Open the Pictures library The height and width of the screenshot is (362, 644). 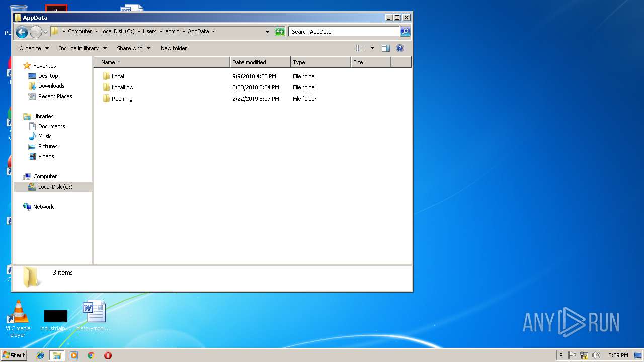tap(48, 146)
